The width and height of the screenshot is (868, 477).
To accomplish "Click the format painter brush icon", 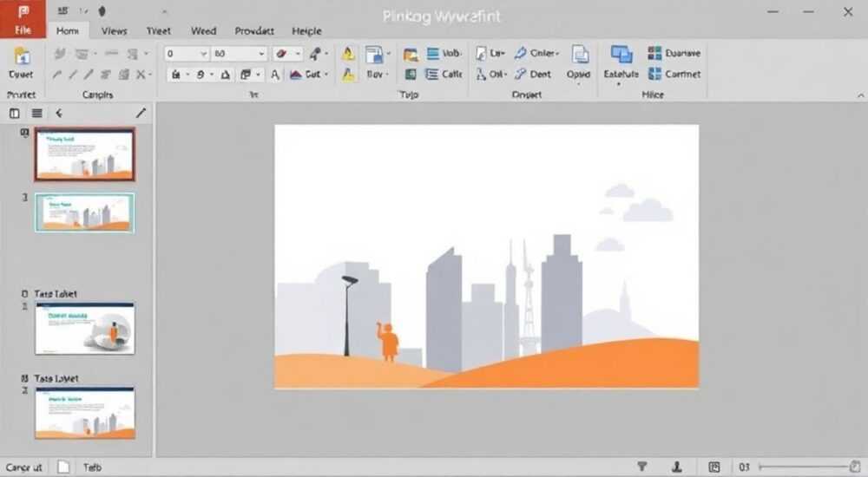I will [315, 54].
